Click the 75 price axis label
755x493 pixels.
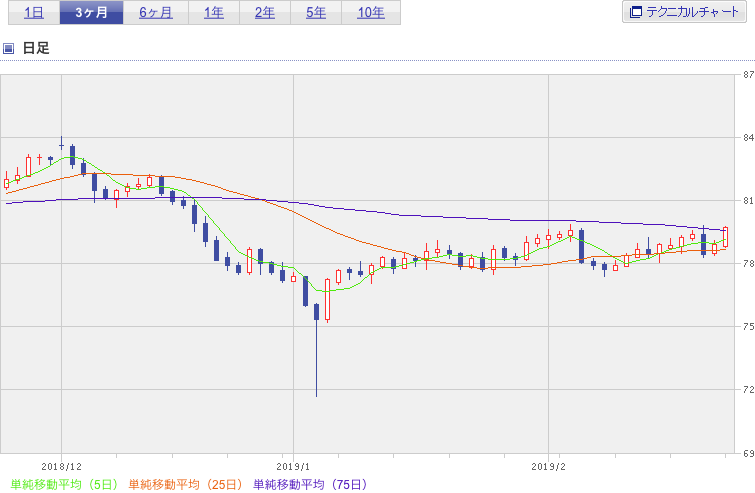click(x=748, y=326)
